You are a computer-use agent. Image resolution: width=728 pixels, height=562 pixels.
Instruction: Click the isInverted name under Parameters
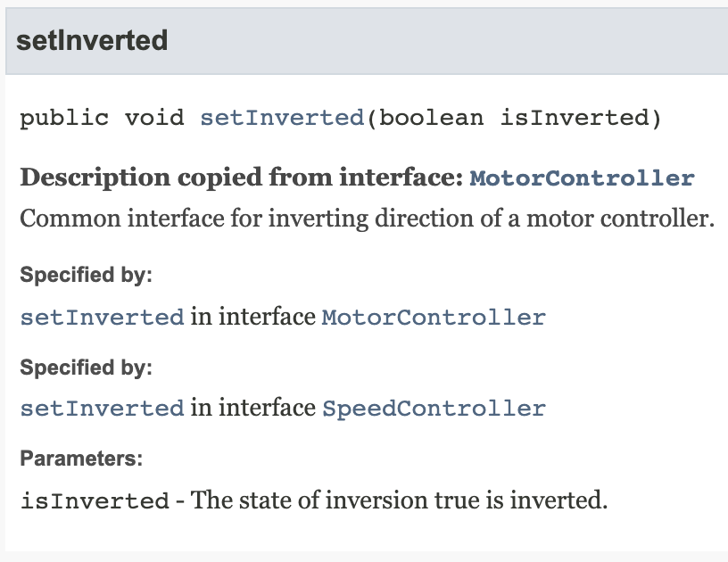[x=95, y=500]
